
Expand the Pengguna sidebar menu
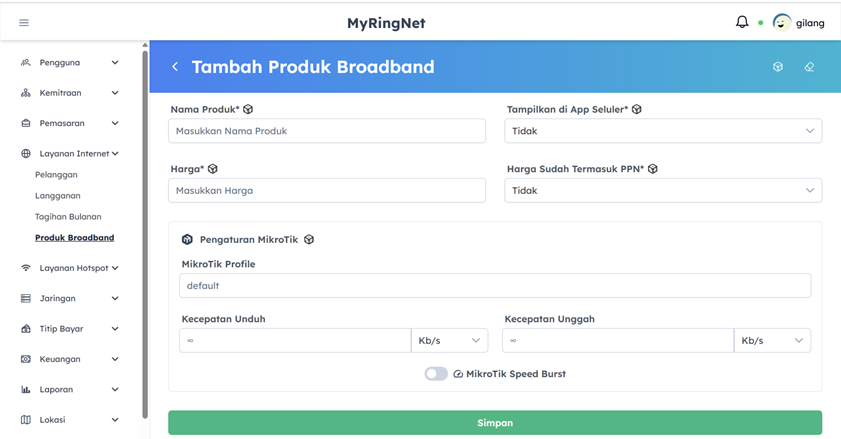70,62
